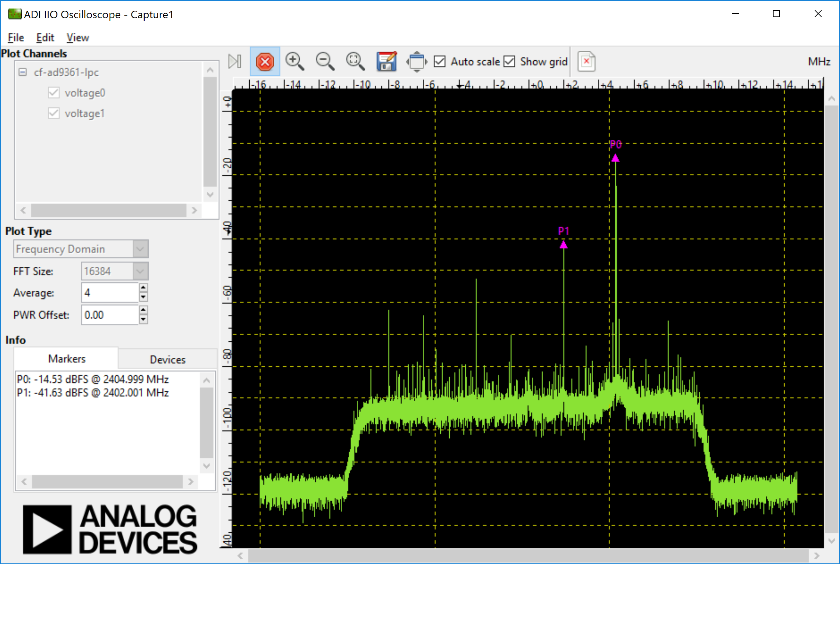Open the Edit menu
This screenshot has height=633, width=840.
(x=45, y=37)
